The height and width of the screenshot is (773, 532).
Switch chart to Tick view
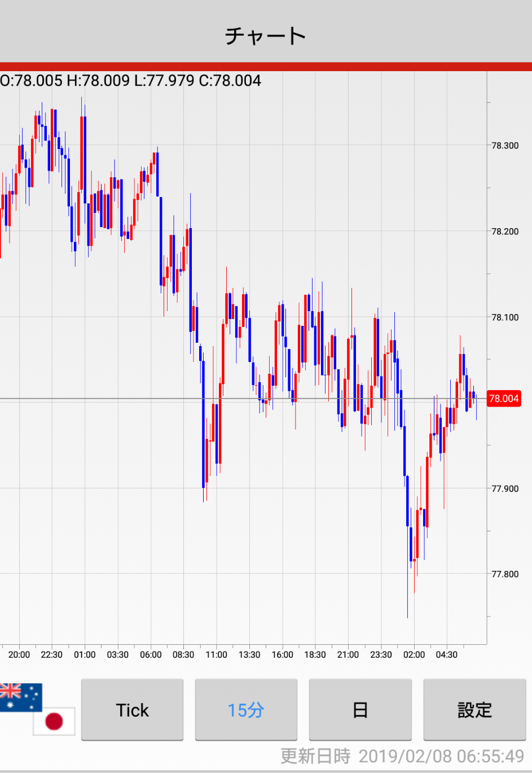[x=132, y=710]
